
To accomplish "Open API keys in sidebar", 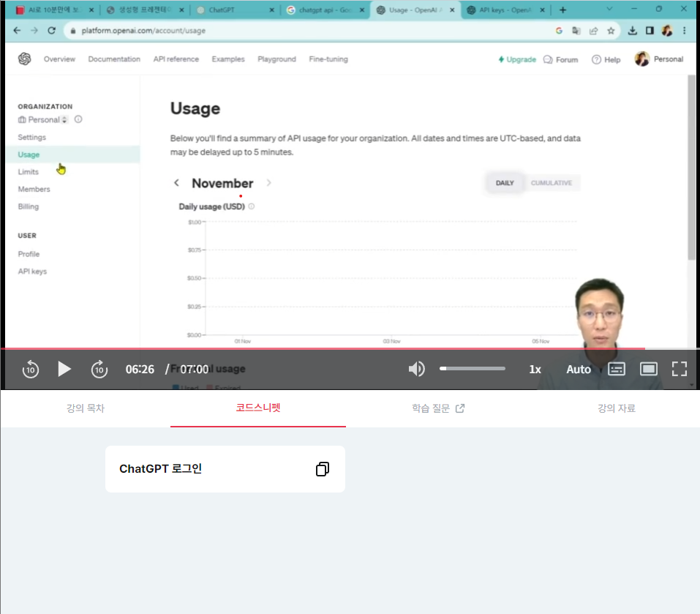I will point(32,272).
